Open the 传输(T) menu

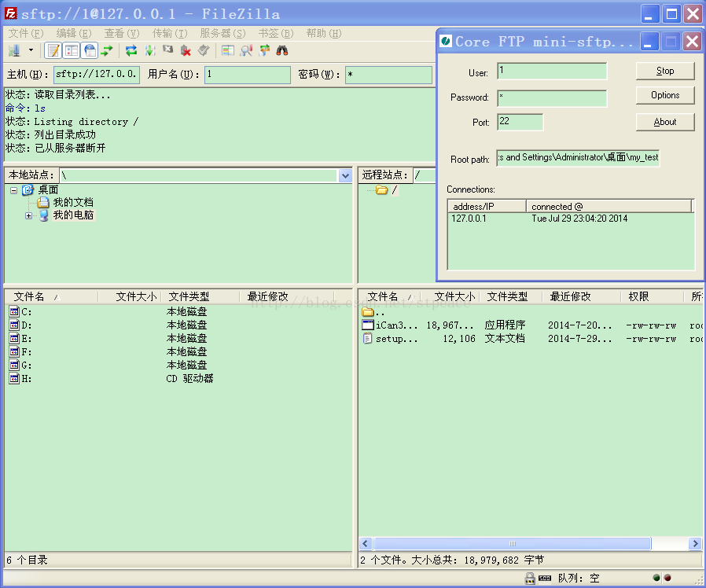click(x=170, y=33)
